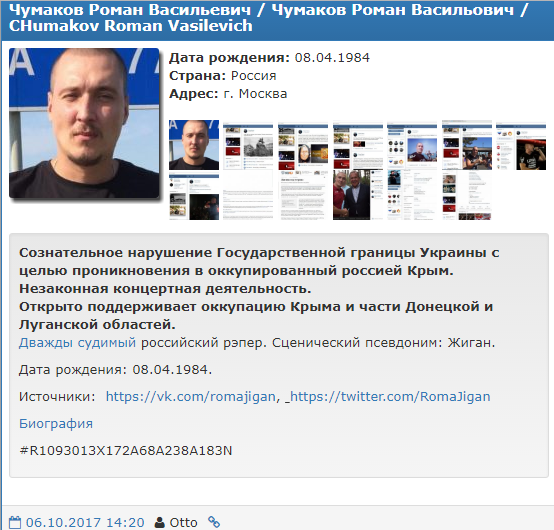Open the twitter.com/RomaJigan link

click(390, 396)
